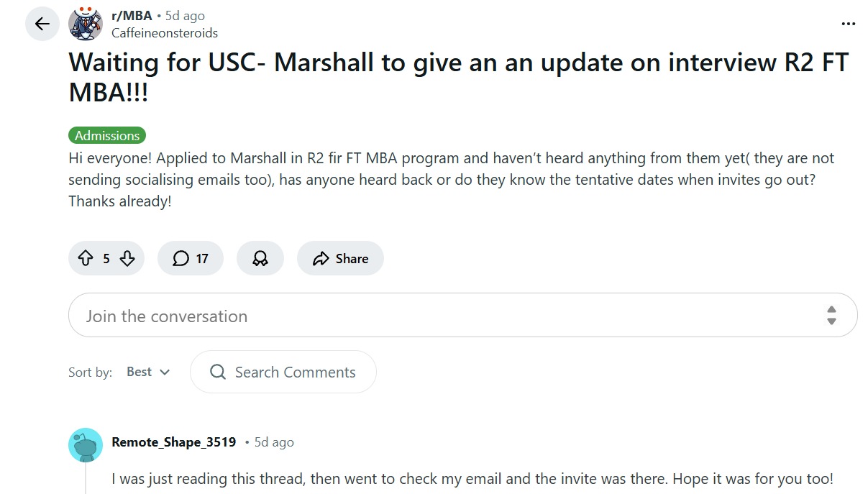Click the comment's 5d ago timestamp
Image resolution: width=868 pixels, height=494 pixels.
[x=273, y=442]
